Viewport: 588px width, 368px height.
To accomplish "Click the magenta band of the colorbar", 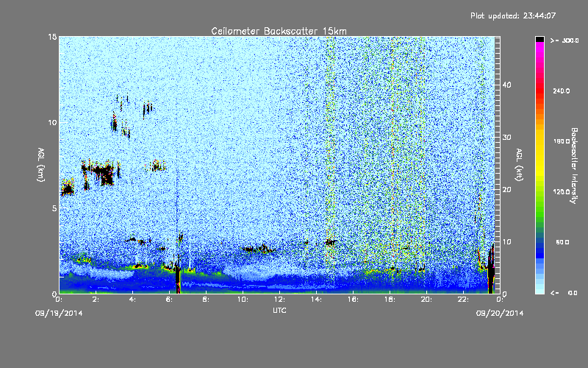I will [539, 49].
